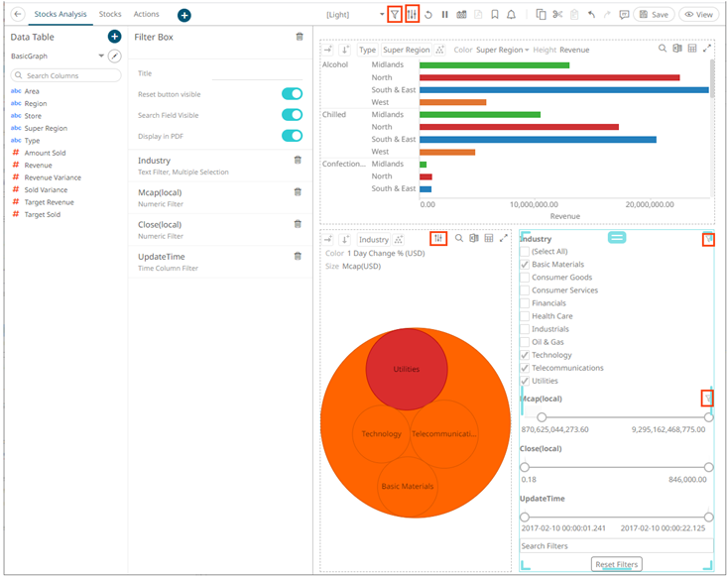The width and height of the screenshot is (728, 577).
Task: Uncheck the Technology checkbox
Action: 525,355
